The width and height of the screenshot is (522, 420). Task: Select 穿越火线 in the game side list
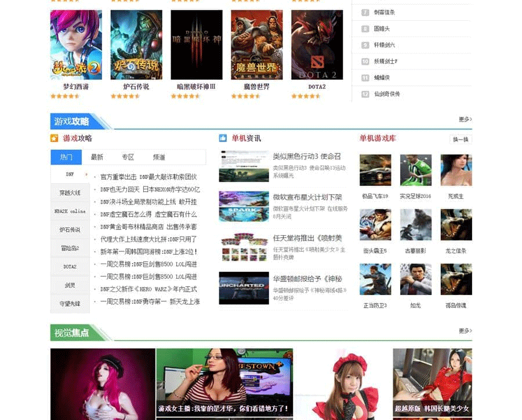pyautogui.click(x=70, y=192)
